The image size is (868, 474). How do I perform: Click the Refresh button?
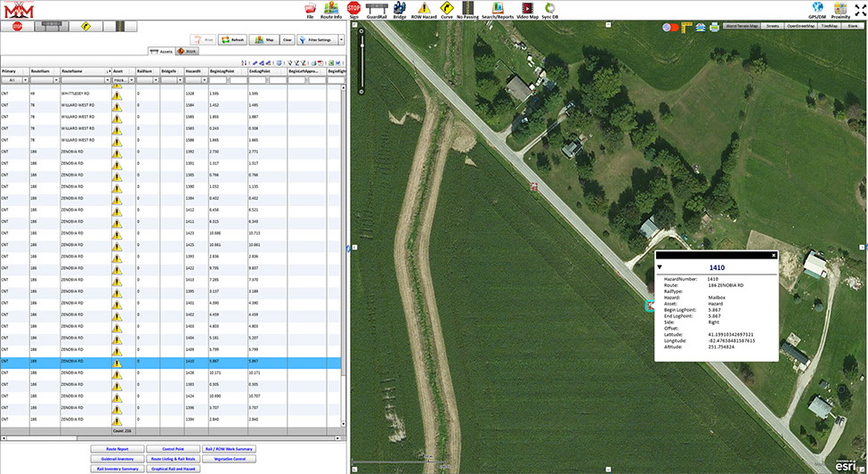click(232, 40)
